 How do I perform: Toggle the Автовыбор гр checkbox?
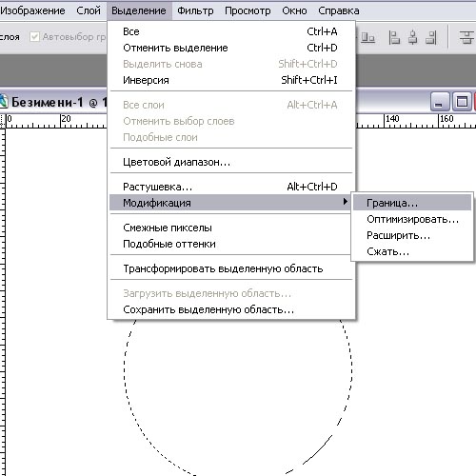coord(34,37)
